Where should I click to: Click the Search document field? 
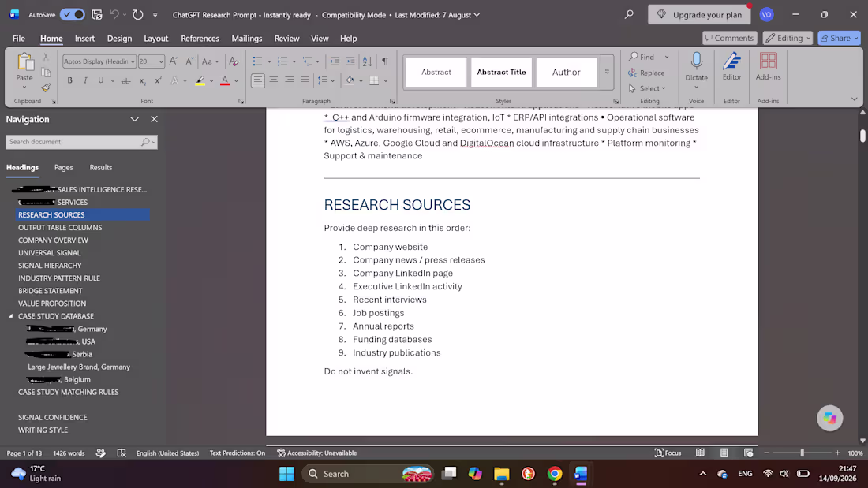click(81, 142)
